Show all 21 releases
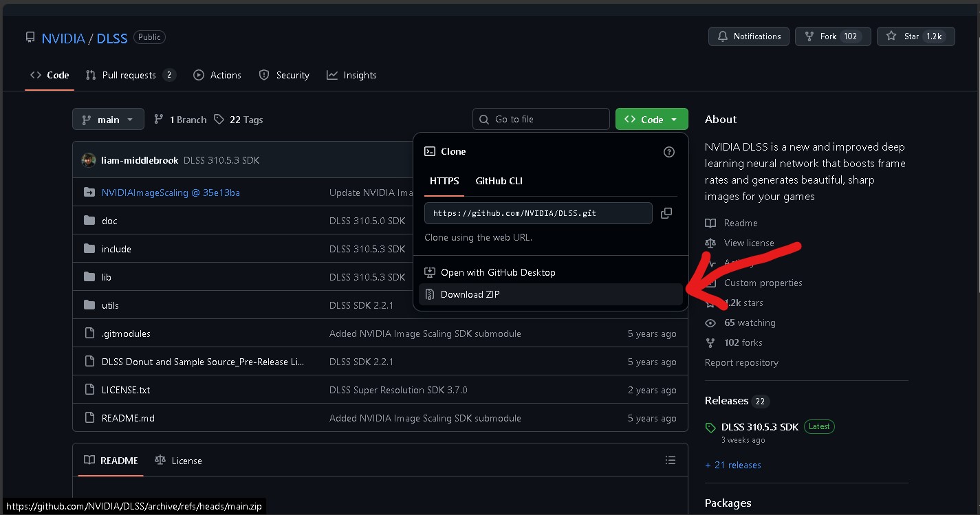 click(732, 465)
